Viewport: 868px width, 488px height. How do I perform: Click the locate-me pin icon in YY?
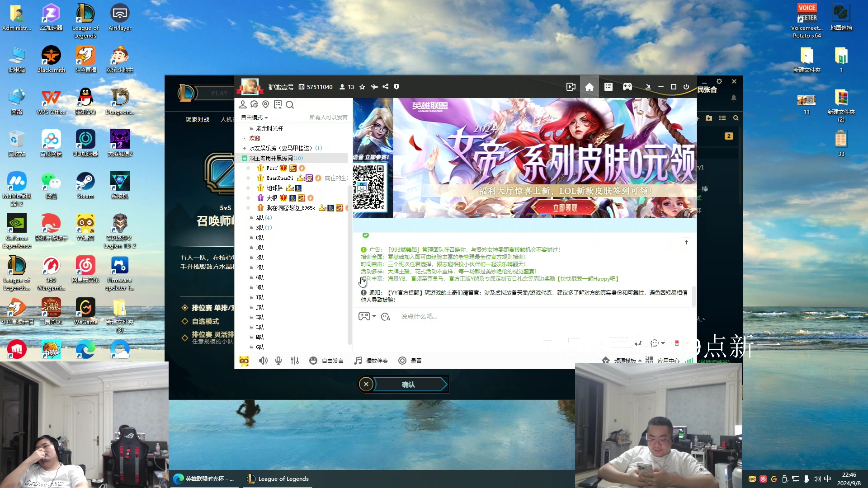(266, 104)
